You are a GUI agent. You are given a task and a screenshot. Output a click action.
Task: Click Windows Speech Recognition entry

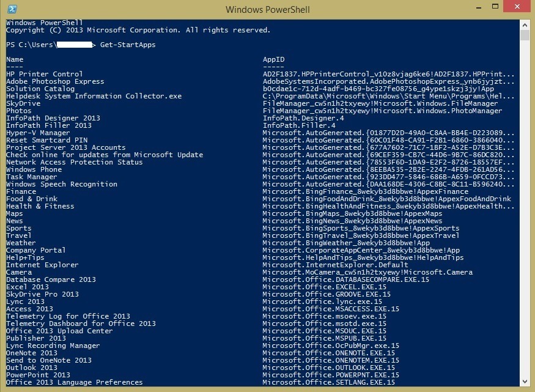(62, 184)
